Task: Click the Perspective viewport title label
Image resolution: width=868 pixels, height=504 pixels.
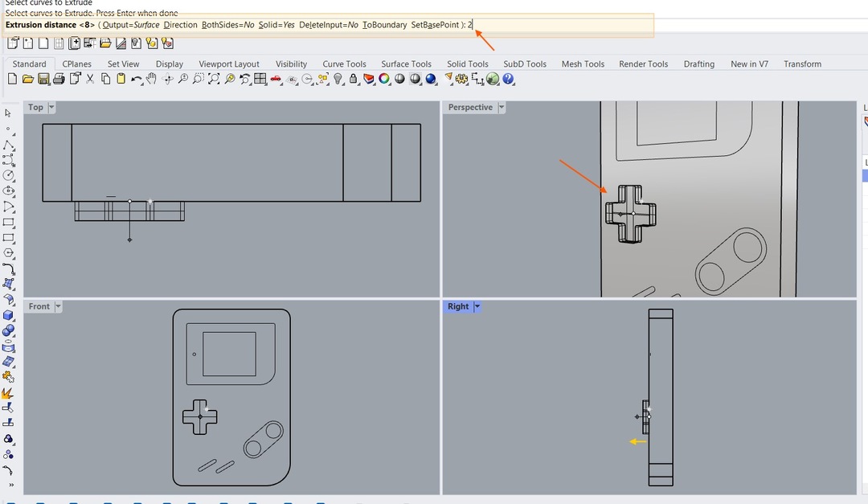Action: click(470, 108)
